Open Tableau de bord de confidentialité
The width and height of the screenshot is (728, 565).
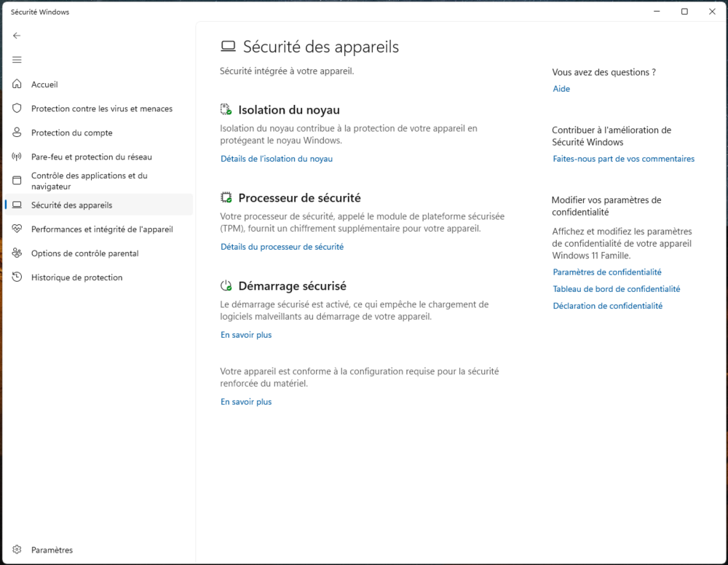point(617,289)
